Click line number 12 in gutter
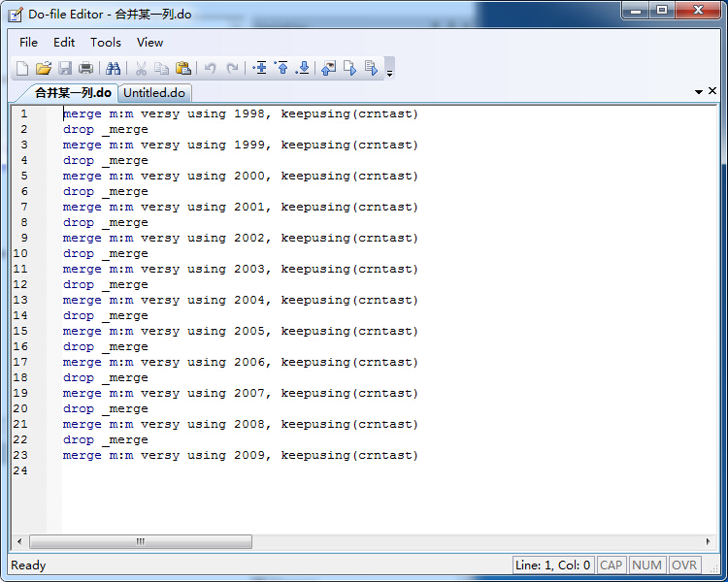The image size is (728, 582). tap(20, 284)
